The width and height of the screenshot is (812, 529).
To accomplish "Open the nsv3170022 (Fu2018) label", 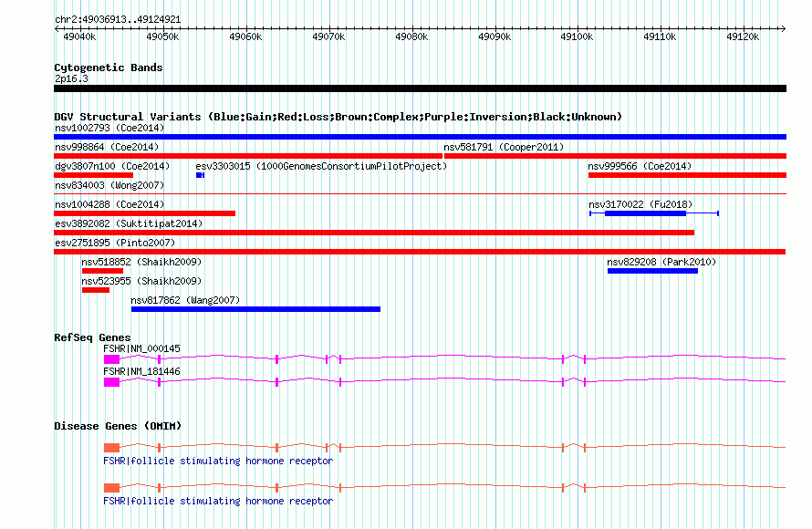I will [x=640, y=204].
